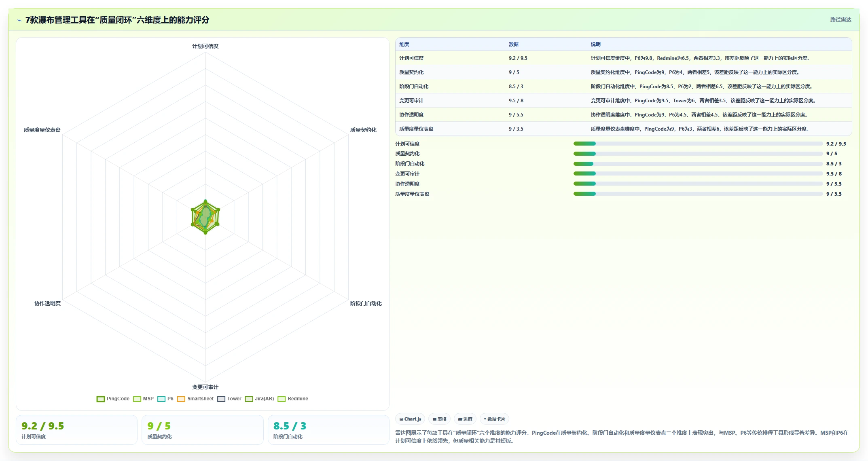Click the 质量度量仪表盘 progress bar
The image size is (868, 461).
[x=698, y=194]
